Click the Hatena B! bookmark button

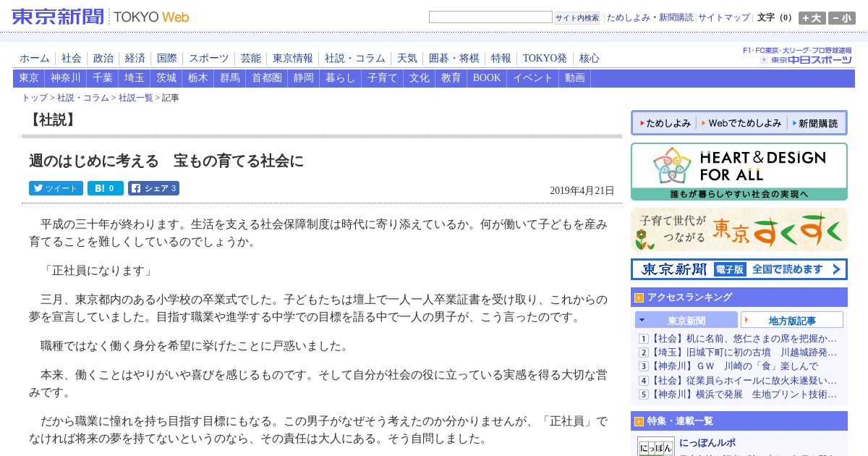pyautogui.click(x=106, y=188)
